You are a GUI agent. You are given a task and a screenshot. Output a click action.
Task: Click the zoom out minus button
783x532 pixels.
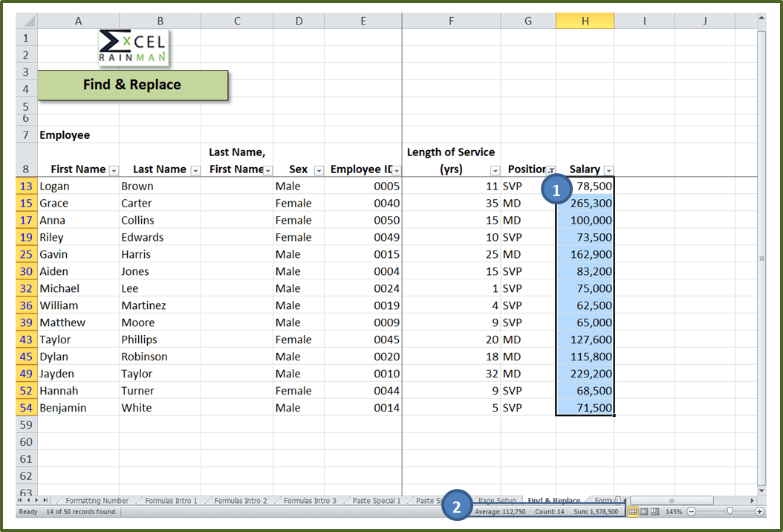click(x=692, y=512)
